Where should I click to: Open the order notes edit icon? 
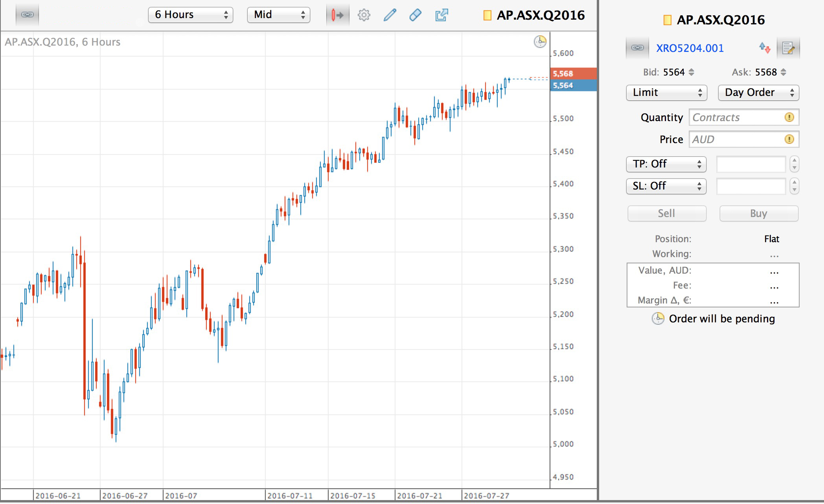(788, 48)
